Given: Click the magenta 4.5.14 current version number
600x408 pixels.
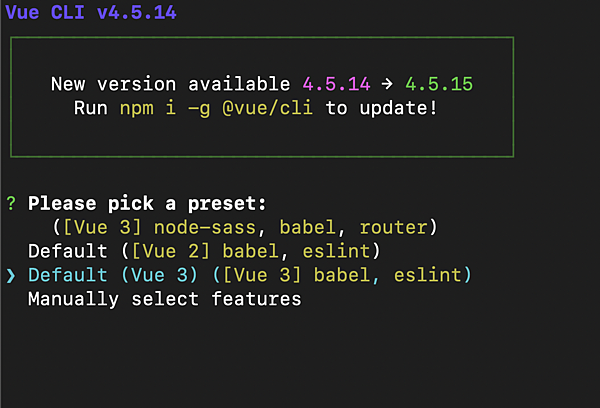Looking at the screenshot, I should point(336,84).
